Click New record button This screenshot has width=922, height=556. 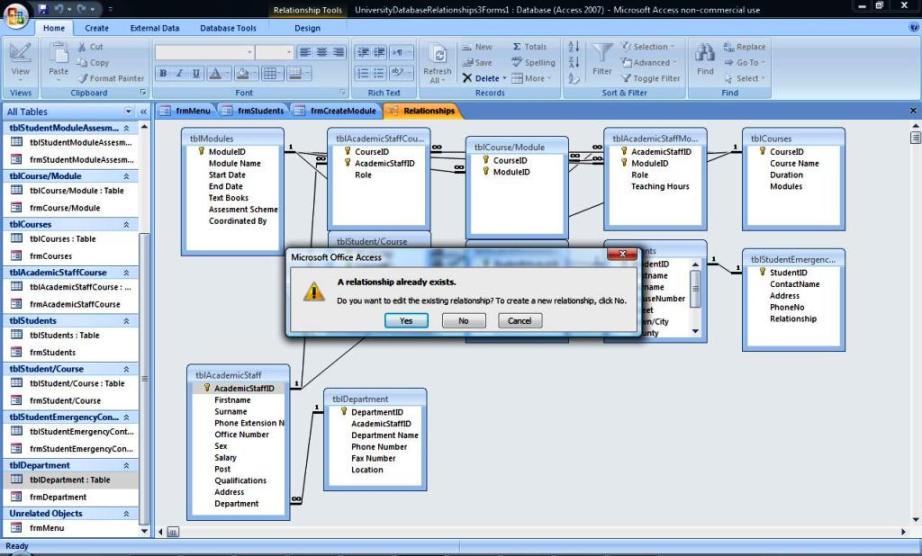(x=477, y=46)
